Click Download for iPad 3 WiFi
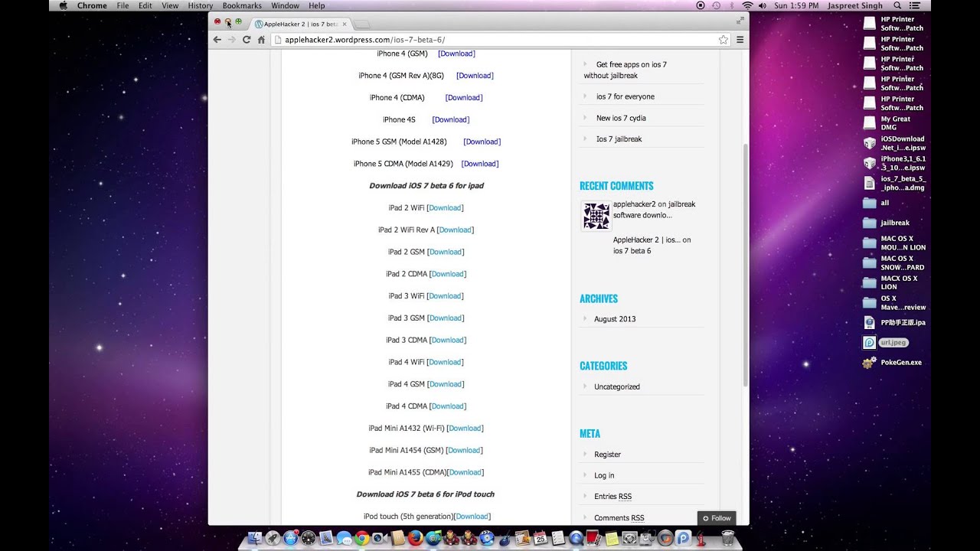 [x=445, y=296]
